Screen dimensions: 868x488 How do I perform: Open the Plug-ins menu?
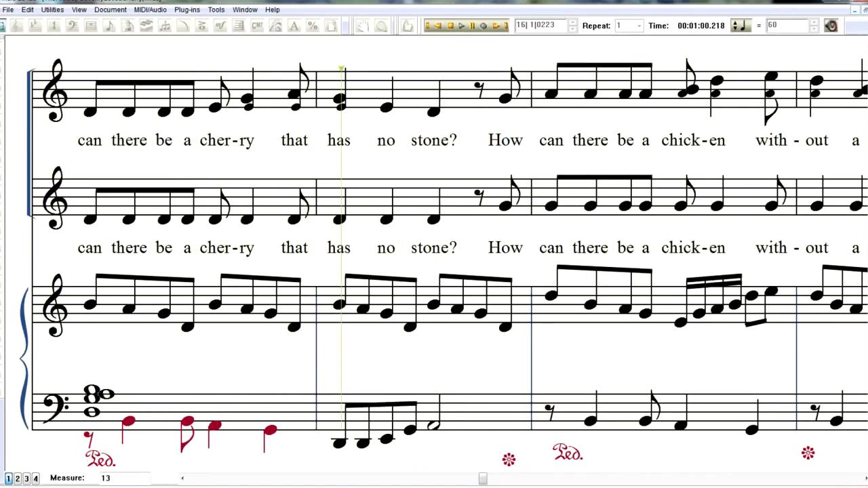click(187, 9)
